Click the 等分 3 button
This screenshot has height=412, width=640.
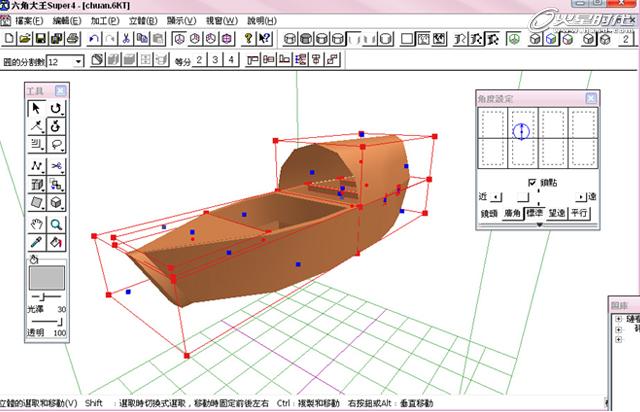point(215,60)
